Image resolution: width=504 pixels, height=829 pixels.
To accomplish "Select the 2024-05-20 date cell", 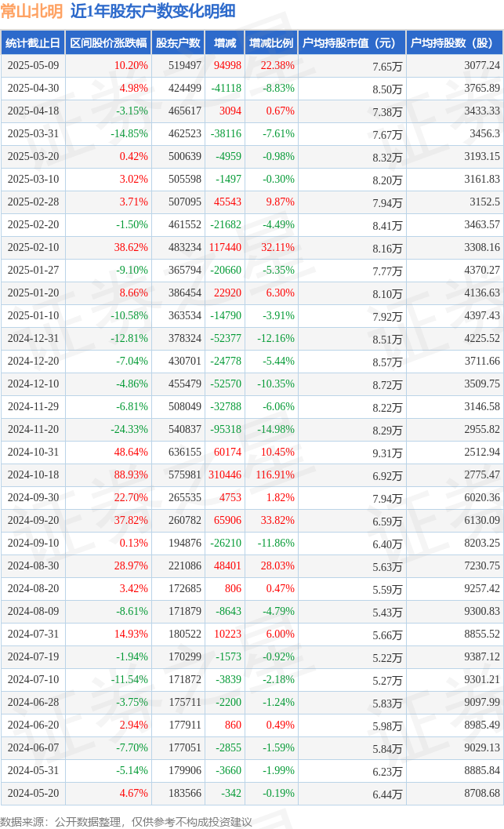I will click(x=33, y=793).
